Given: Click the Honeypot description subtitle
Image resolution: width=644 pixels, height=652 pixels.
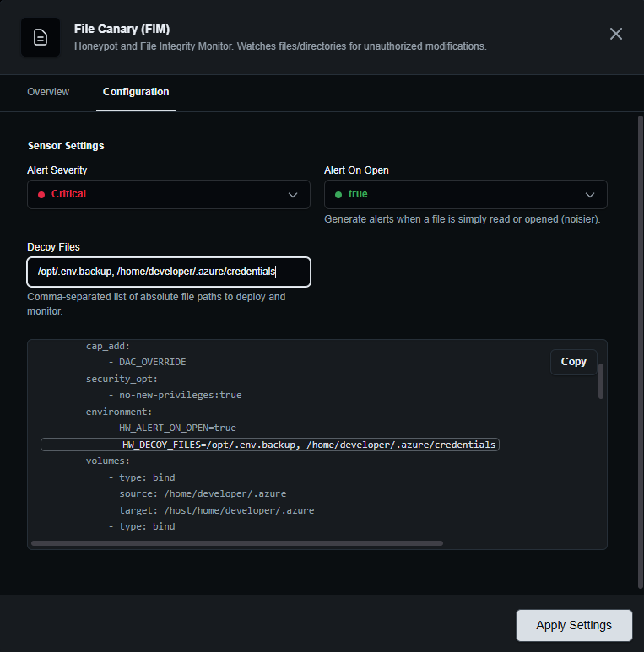Looking at the screenshot, I should [x=280, y=46].
